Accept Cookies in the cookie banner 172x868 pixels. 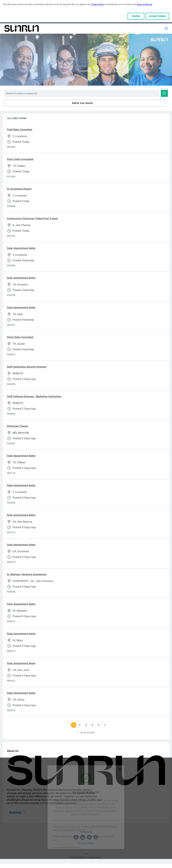click(x=157, y=16)
